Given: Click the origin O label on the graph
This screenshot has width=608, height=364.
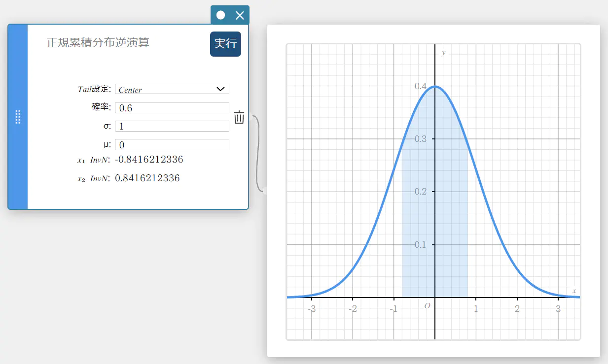Looking at the screenshot, I should click(427, 306).
